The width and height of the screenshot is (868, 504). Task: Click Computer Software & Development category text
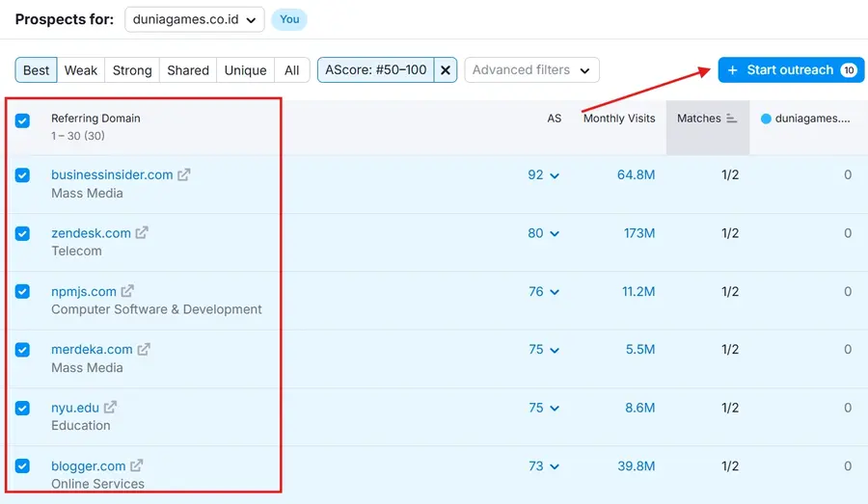(x=156, y=309)
